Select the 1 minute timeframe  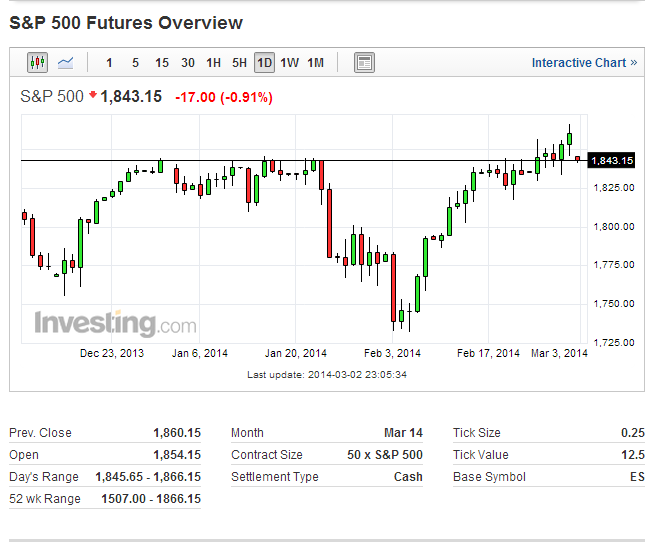[x=109, y=63]
